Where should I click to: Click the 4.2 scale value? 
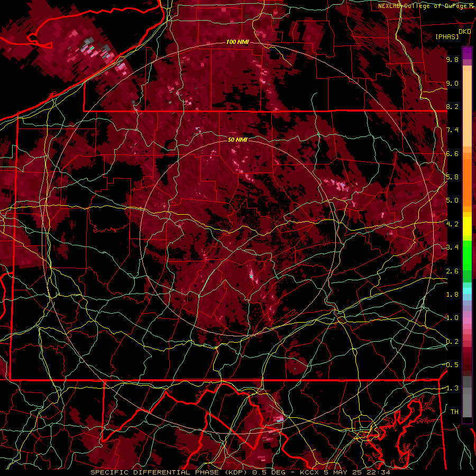[x=452, y=224]
